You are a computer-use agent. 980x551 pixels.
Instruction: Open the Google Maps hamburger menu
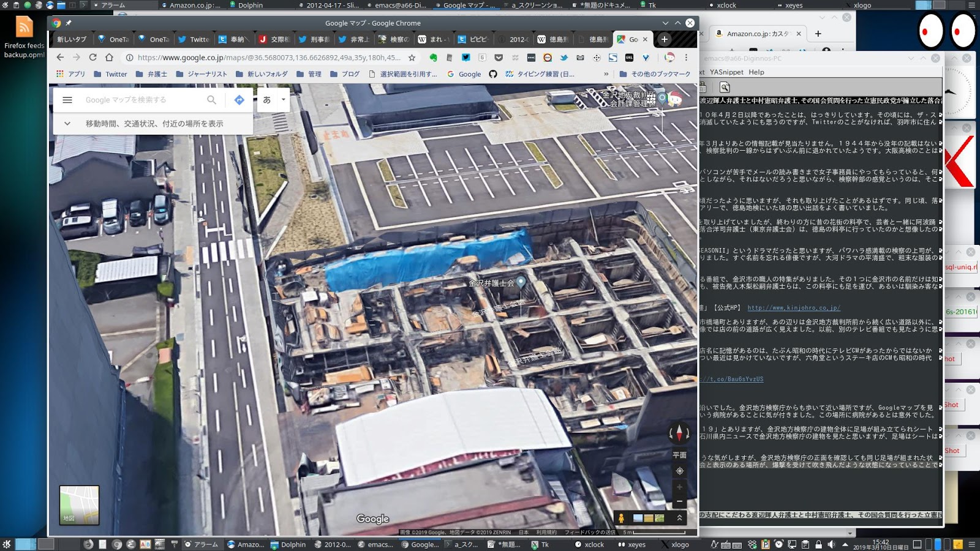point(67,100)
